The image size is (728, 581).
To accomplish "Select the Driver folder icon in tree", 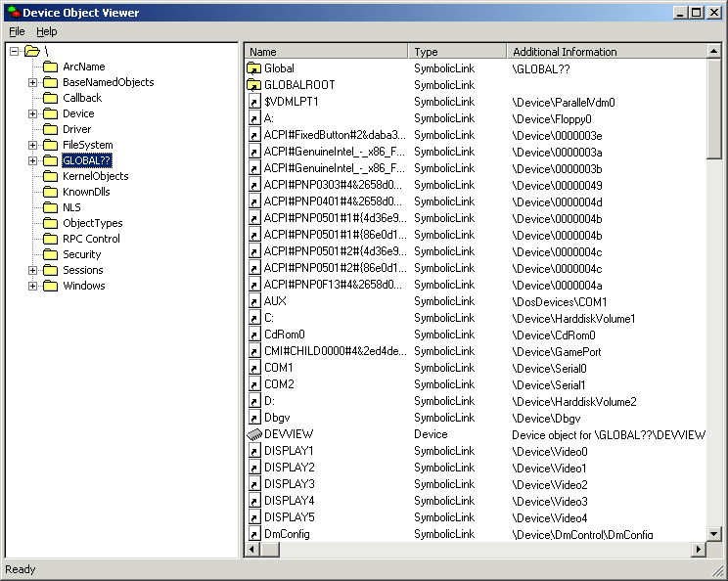I will pyautogui.click(x=50, y=129).
